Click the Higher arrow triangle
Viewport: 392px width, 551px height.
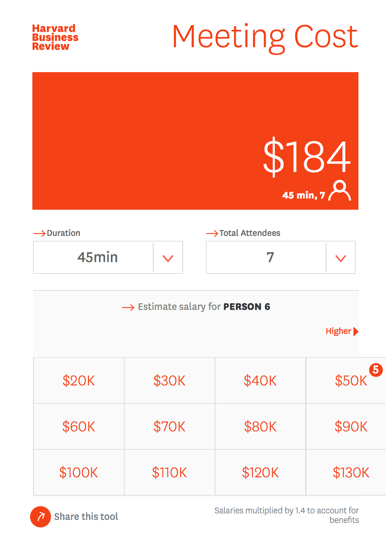pos(356,331)
